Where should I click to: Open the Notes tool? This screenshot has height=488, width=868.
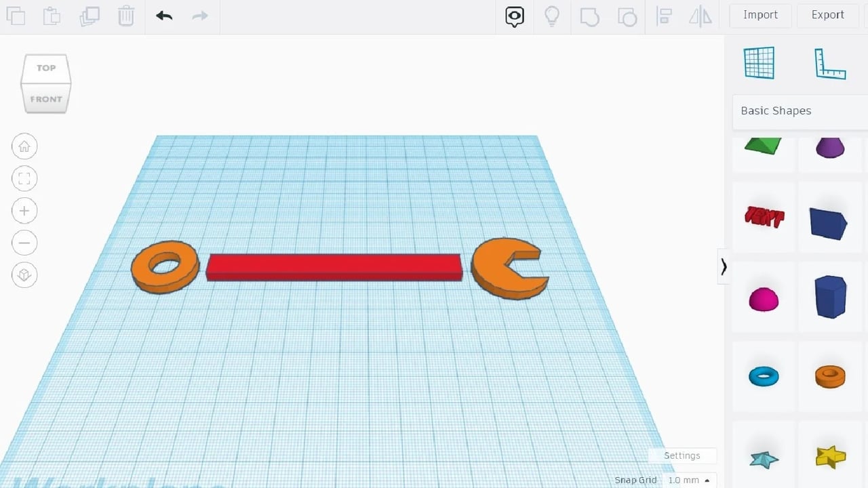(513, 16)
